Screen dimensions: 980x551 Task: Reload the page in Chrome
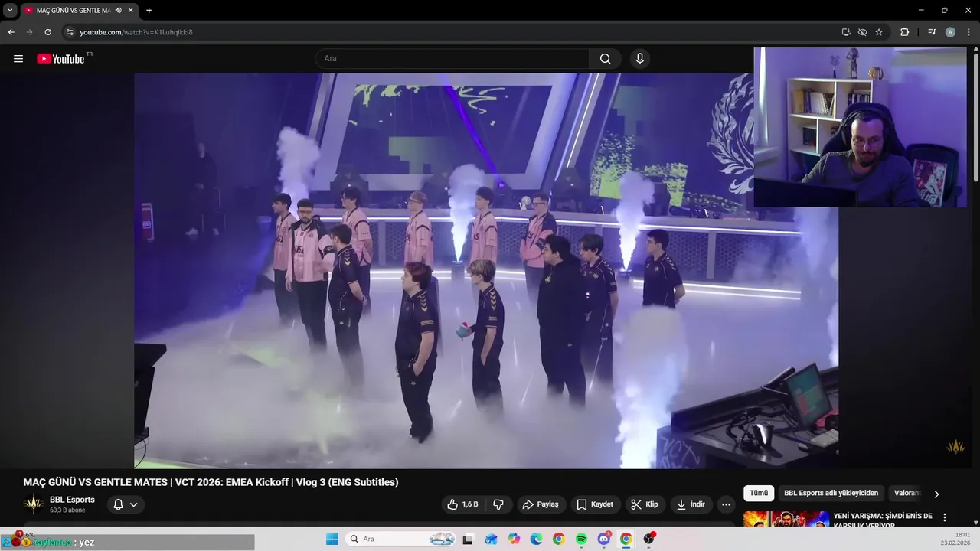(x=47, y=32)
